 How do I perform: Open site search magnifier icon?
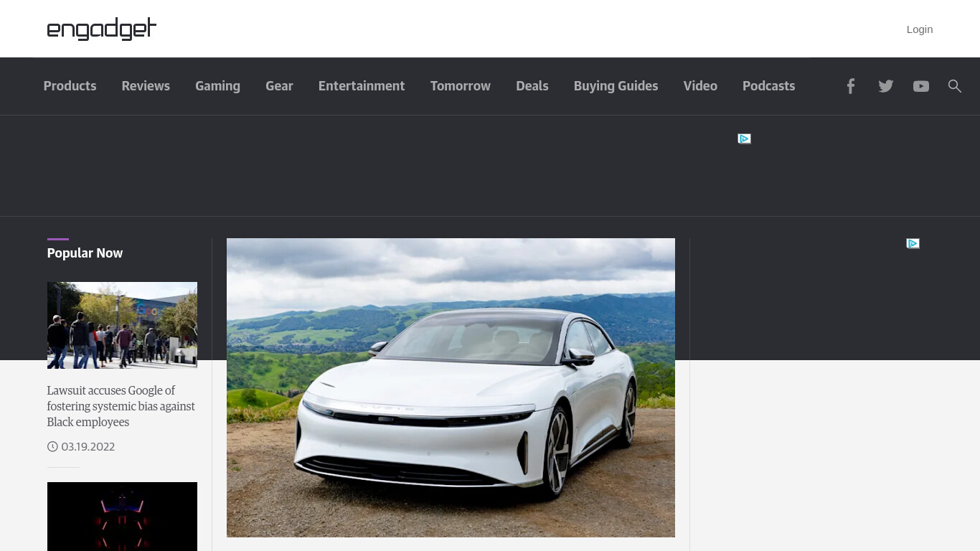pyautogui.click(x=954, y=86)
